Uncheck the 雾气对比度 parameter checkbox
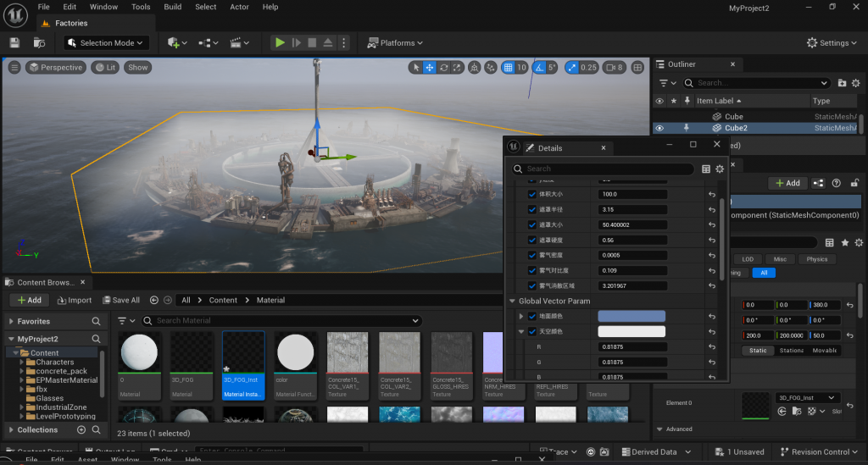The height and width of the screenshot is (465, 868). 532,270
